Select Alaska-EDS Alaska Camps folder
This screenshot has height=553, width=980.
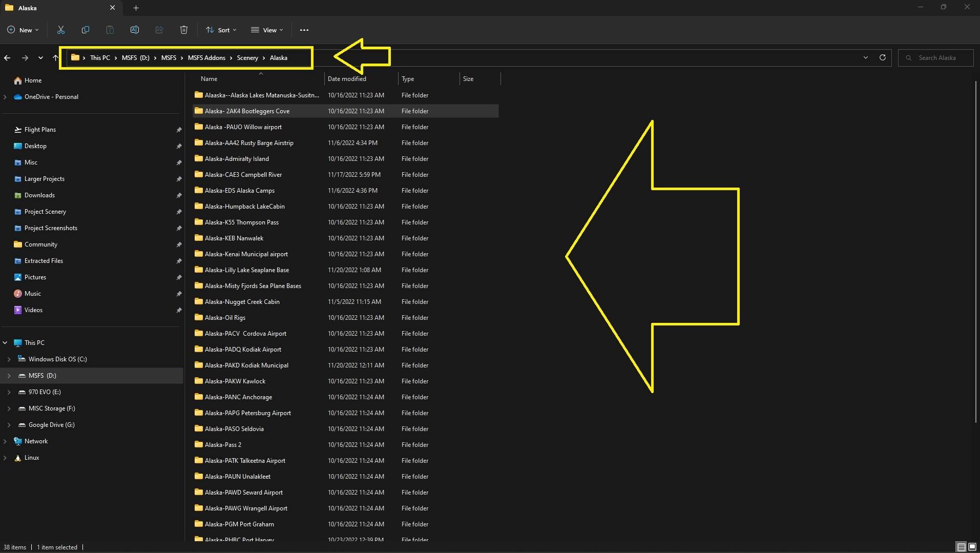(x=346, y=191)
